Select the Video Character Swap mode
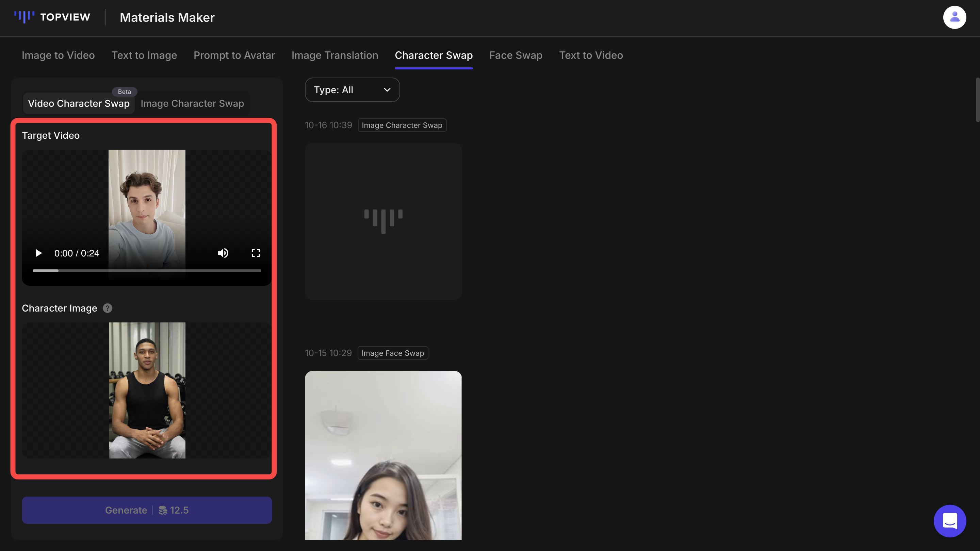This screenshot has width=980, height=551. point(79,103)
